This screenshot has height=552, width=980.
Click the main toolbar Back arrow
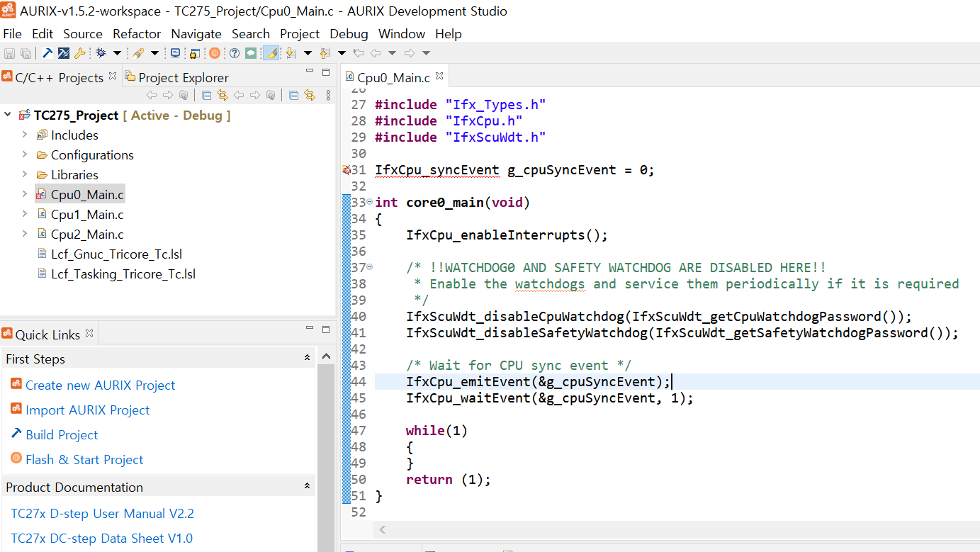pyautogui.click(x=376, y=53)
